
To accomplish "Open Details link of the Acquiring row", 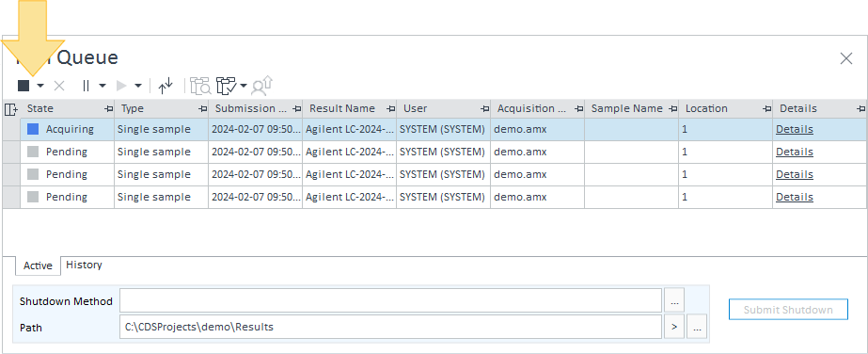I will tap(795, 129).
